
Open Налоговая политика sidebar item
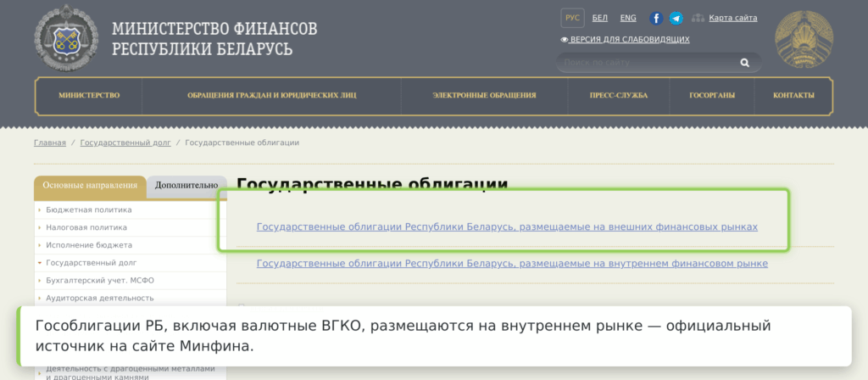pos(130,227)
